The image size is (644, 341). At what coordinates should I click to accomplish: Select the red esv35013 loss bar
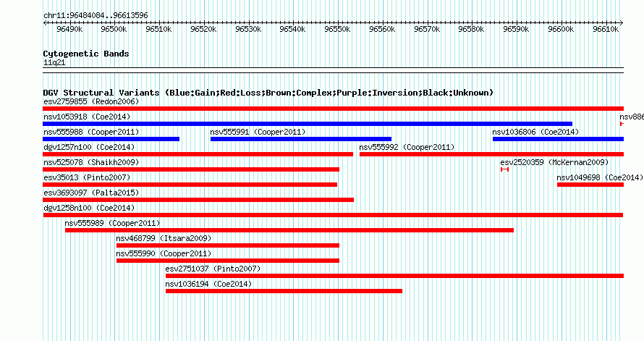coord(190,185)
